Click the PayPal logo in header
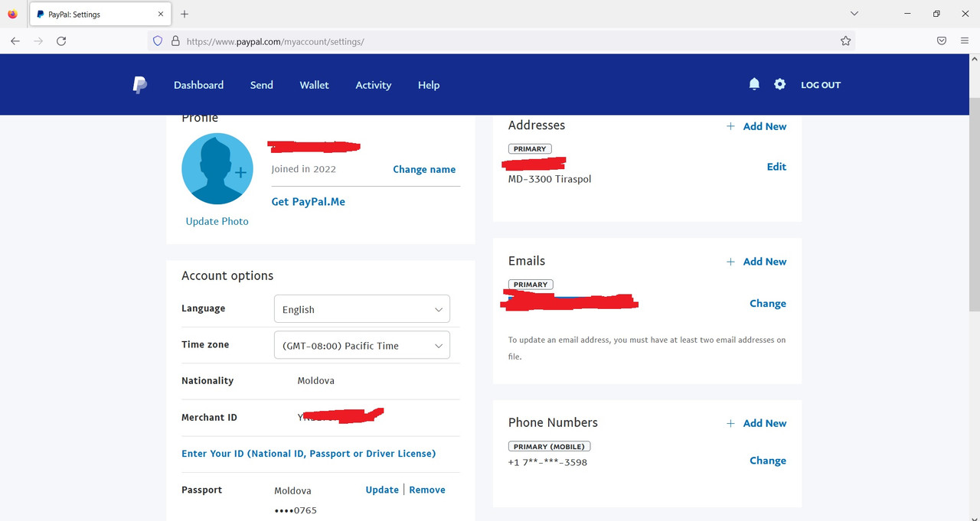 139,85
